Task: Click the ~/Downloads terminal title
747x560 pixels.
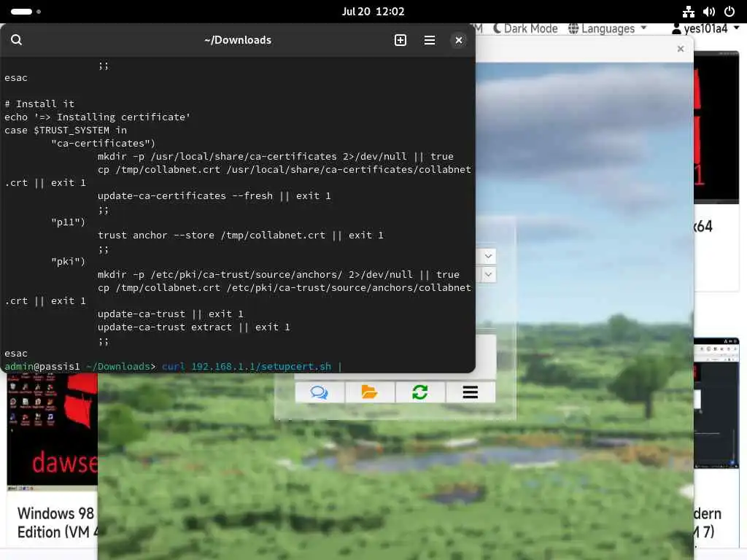Action: (x=238, y=40)
